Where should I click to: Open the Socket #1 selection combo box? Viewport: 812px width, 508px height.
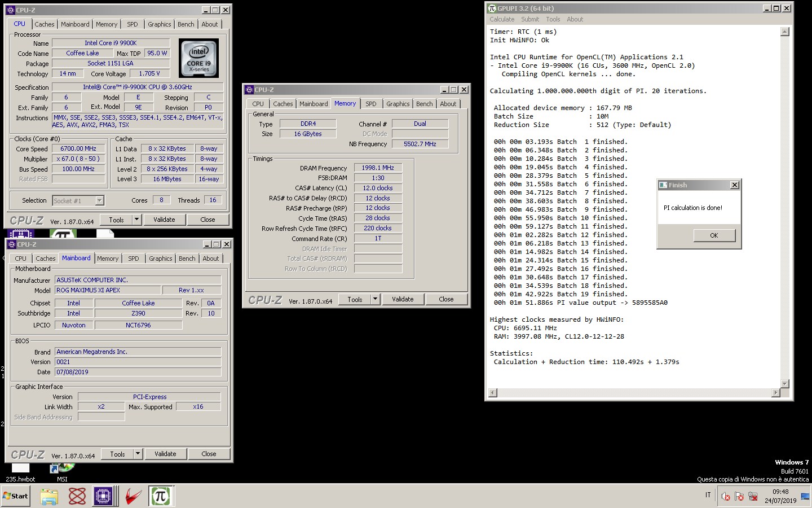(78, 200)
